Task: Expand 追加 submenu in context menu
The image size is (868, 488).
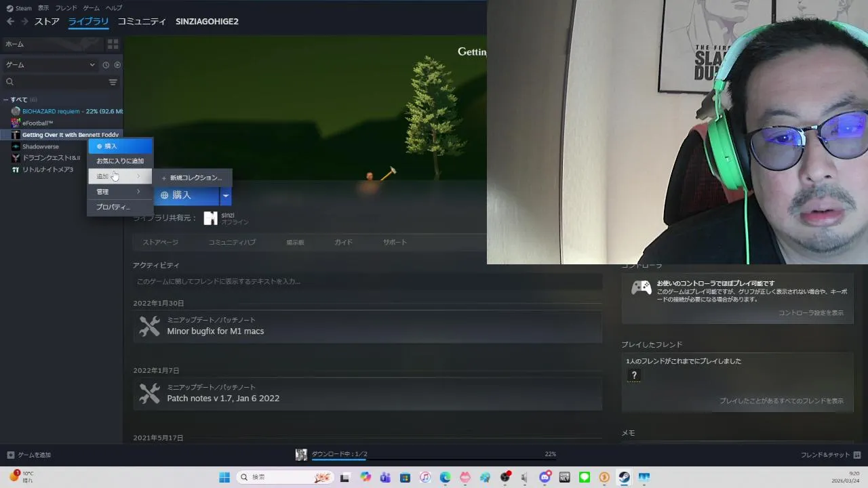Action: click(120, 176)
